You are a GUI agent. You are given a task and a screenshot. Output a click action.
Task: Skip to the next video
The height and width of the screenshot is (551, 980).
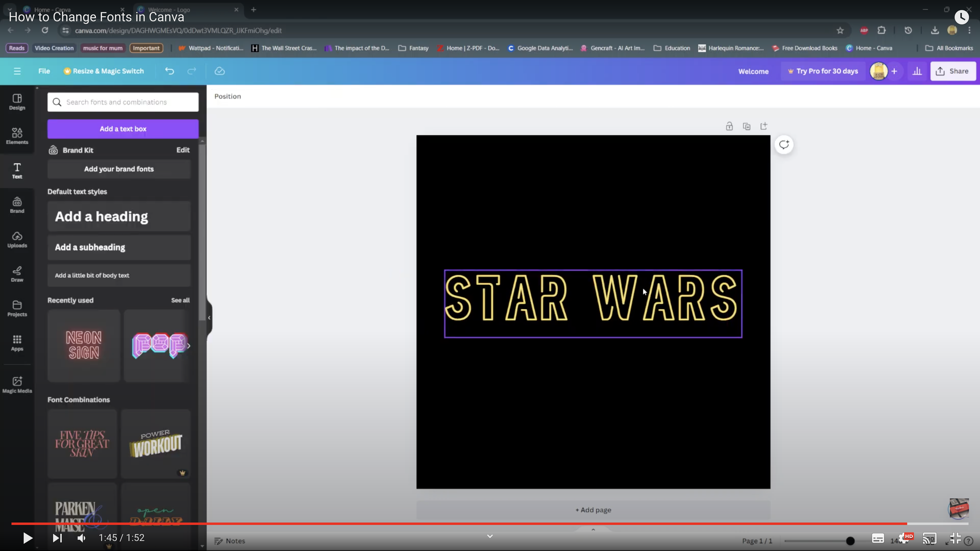[x=57, y=538]
